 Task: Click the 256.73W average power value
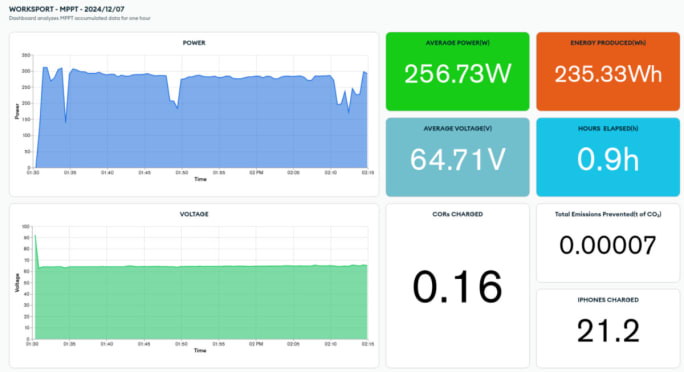click(x=458, y=74)
